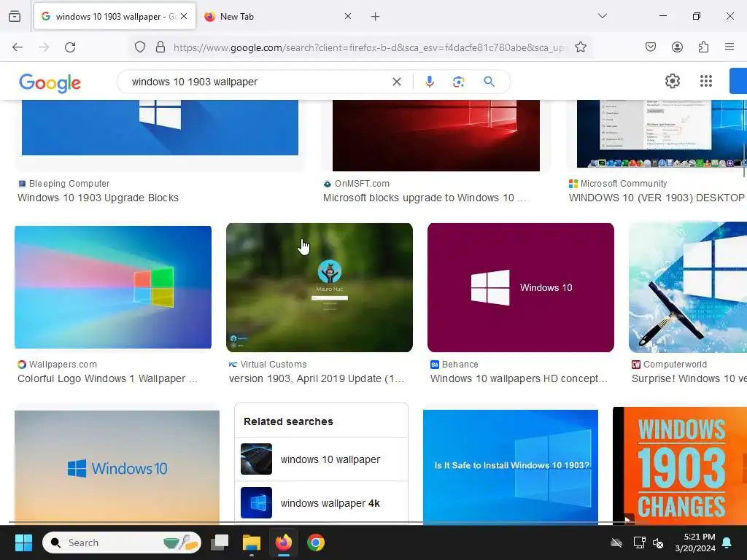Click the Firefox taskbar icon
The image size is (747, 560).
click(x=284, y=542)
